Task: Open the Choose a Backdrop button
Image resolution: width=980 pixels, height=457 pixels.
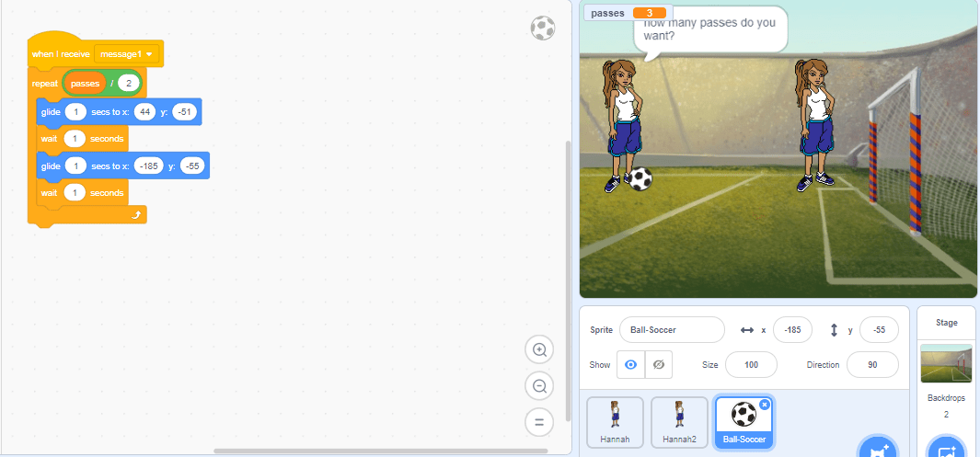Action: pyautogui.click(x=946, y=448)
